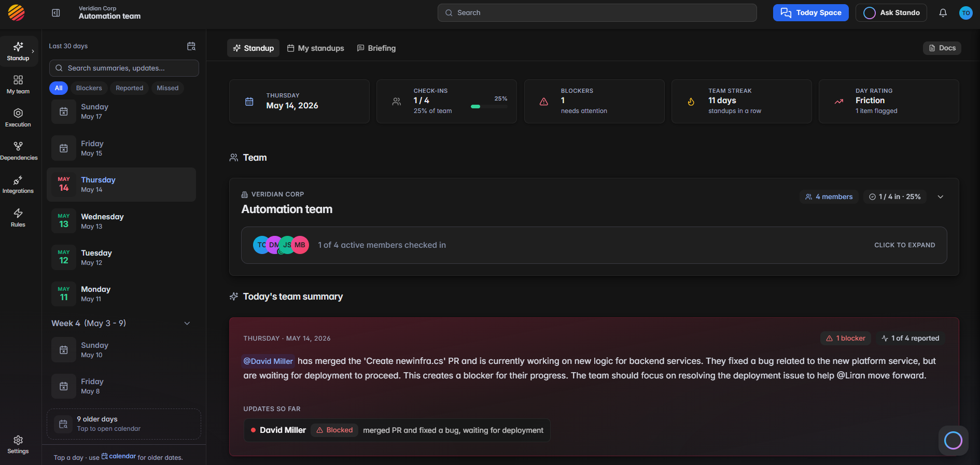Viewport: 980px width, 465px height.
Task: Click the MB member avatar
Action: pyautogui.click(x=300, y=245)
